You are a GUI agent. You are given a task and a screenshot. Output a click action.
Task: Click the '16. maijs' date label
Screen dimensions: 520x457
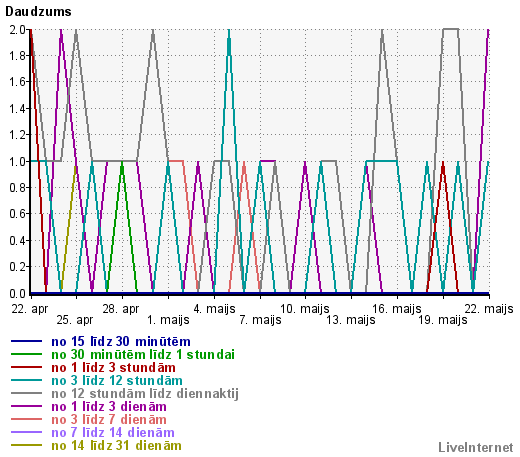click(397, 309)
